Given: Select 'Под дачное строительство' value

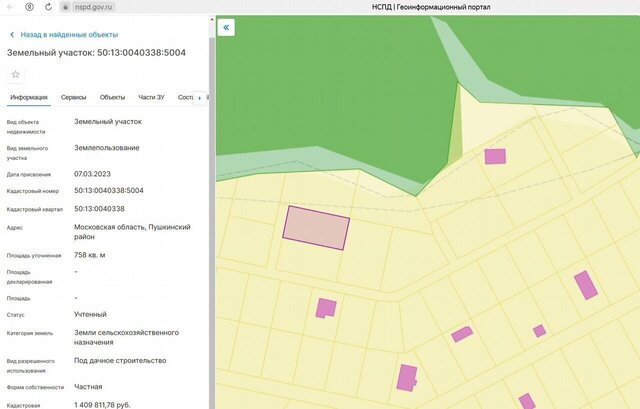Looking at the screenshot, I should point(120,361).
